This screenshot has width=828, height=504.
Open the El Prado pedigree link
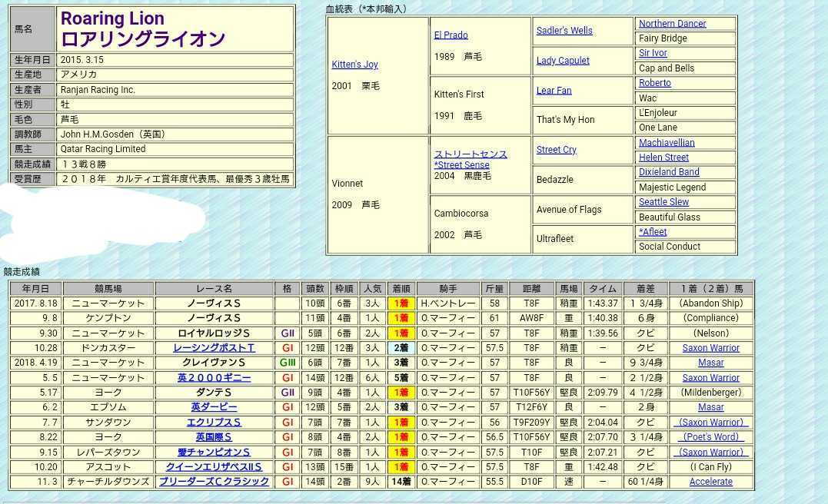coord(451,35)
